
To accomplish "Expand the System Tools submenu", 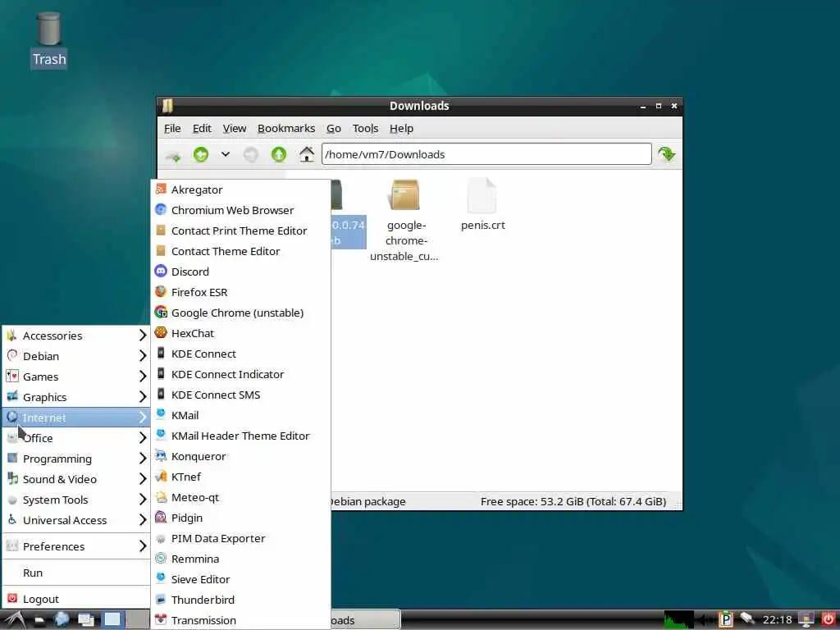I will click(x=76, y=500).
